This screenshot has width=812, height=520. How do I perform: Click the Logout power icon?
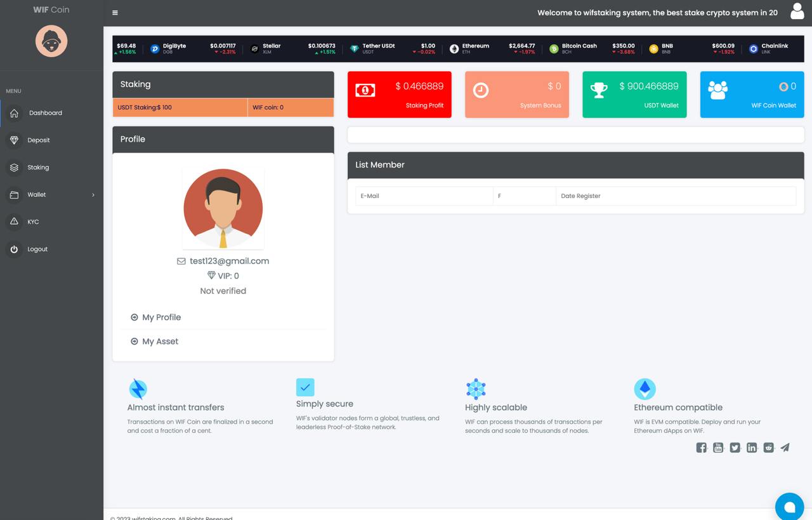[x=14, y=249]
